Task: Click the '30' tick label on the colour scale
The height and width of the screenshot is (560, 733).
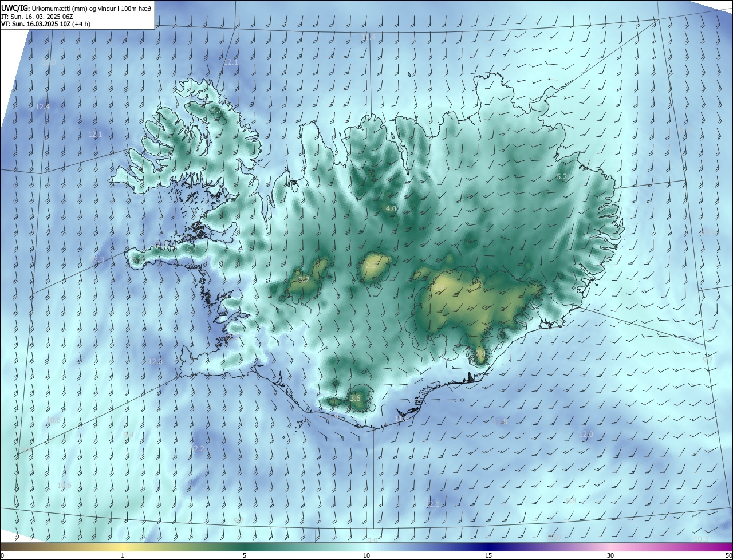Action: pos(610,556)
